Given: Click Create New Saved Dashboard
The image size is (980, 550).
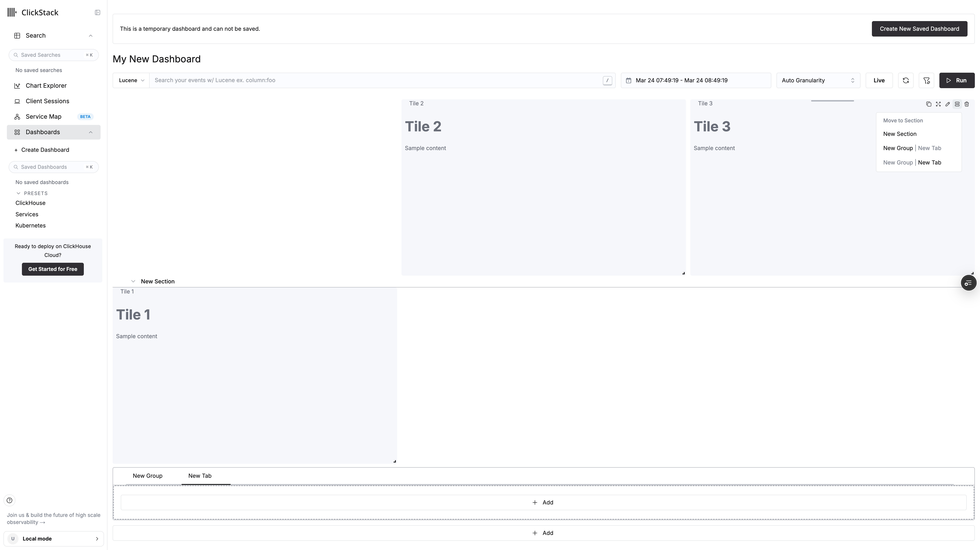Looking at the screenshot, I should point(919,29).
